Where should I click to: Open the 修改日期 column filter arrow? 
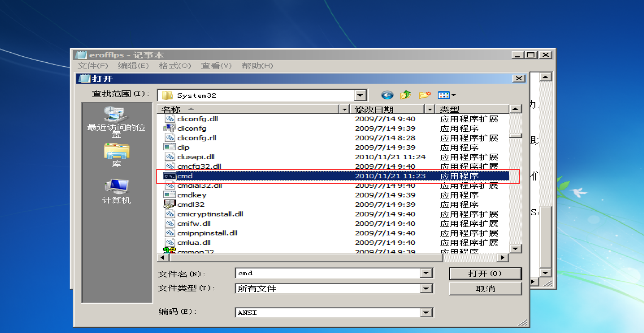pos(430,109)
